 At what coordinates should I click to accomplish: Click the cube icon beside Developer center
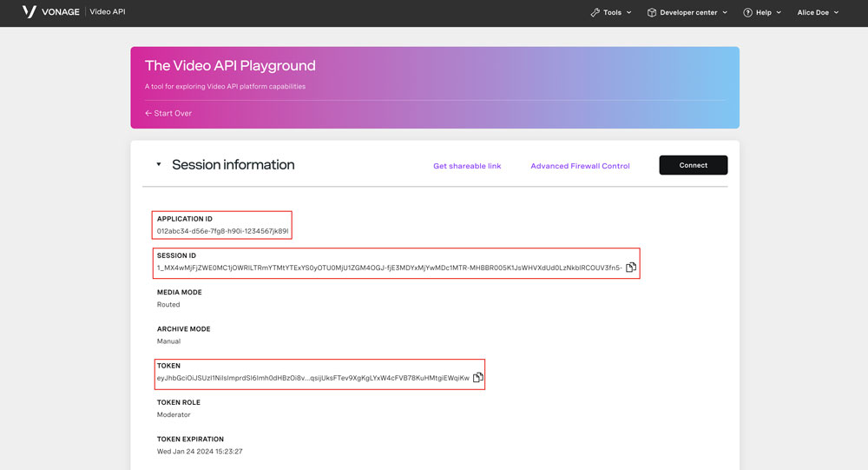click(x=652, y=12)
